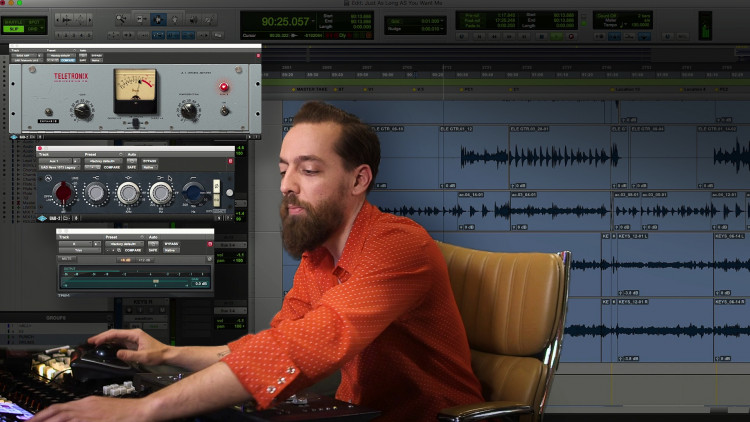This screenshot has width=750, height=422.
Task: Select zoom preset 5
Action: click(x=89, y=35)
